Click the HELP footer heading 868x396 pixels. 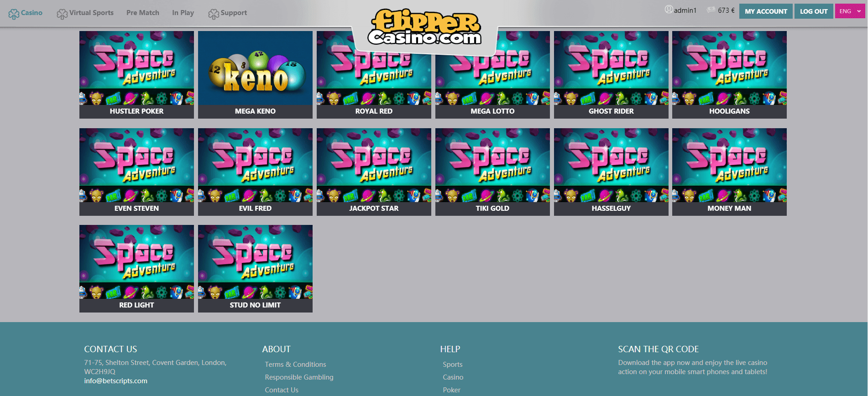point(450,349)
